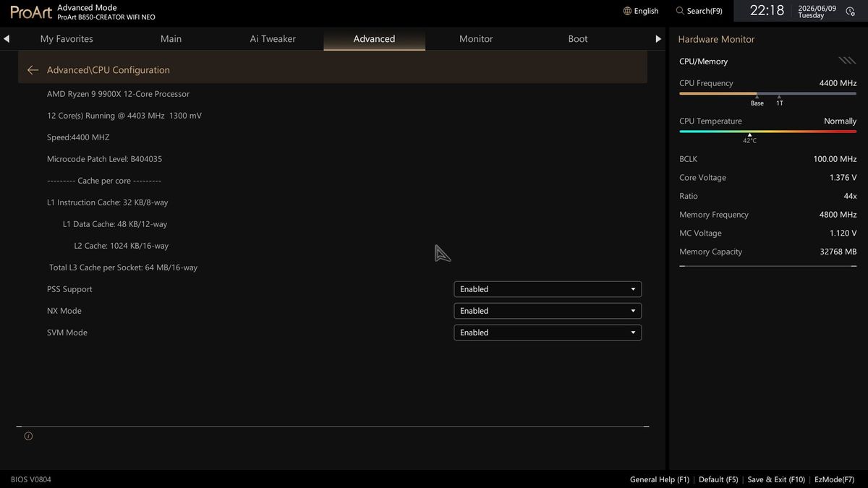The height and width of the screenshot is (488, 868).
Task: Click BIOS V0804 version text
Action: pyautogui.click(x=31, y=479)
